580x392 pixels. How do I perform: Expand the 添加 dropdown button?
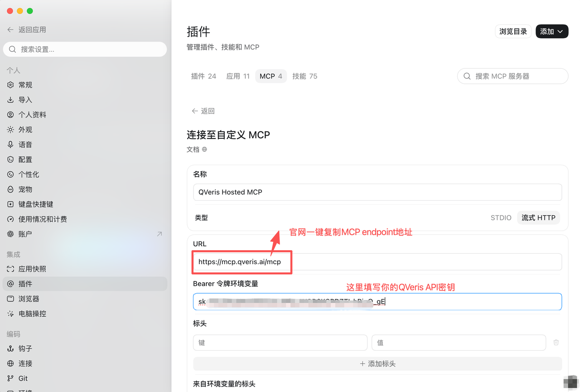[551, 31]
